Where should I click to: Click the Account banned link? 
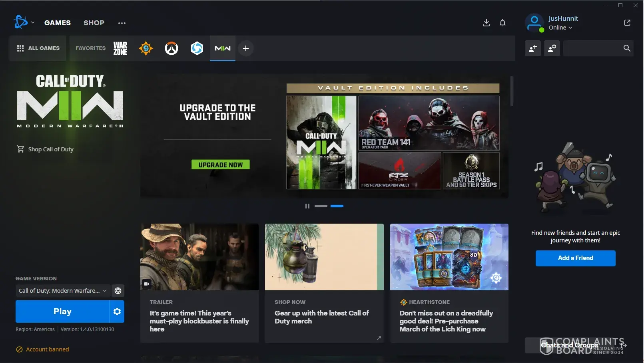(48, 349)
